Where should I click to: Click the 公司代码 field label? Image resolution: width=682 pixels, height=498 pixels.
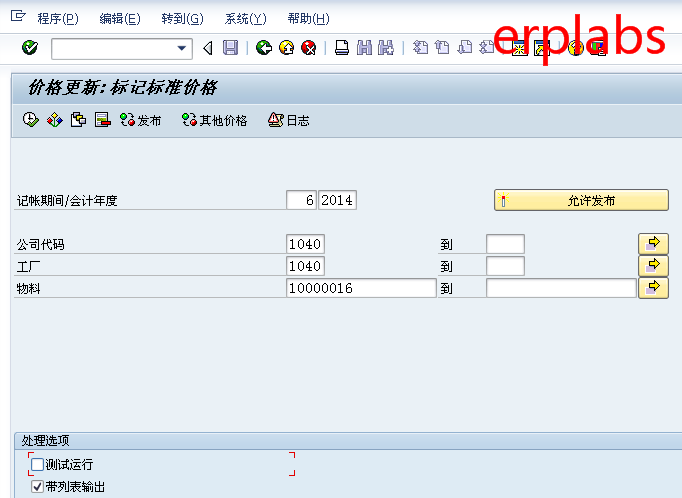pos(40,244)
